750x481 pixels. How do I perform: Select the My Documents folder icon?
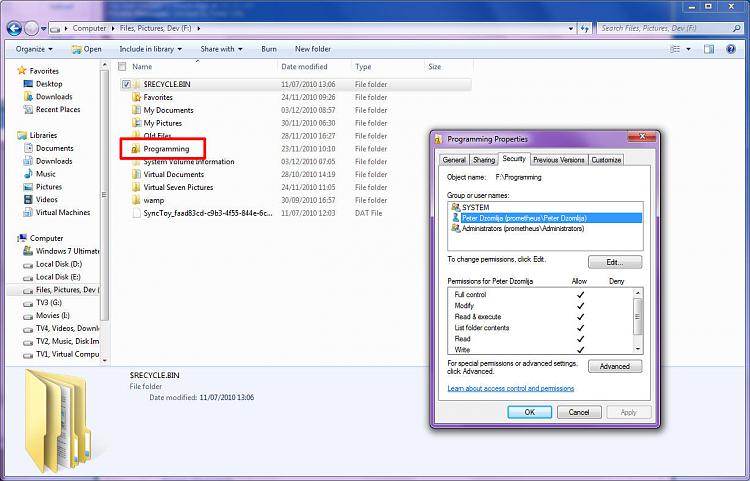coord(136,110)
